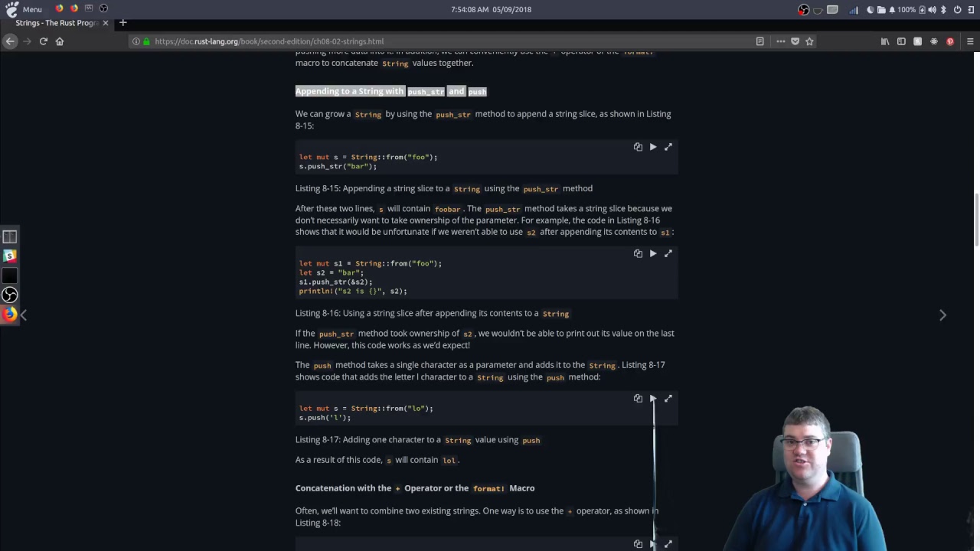Open the OBS recording tray indicator

point(803,10)
